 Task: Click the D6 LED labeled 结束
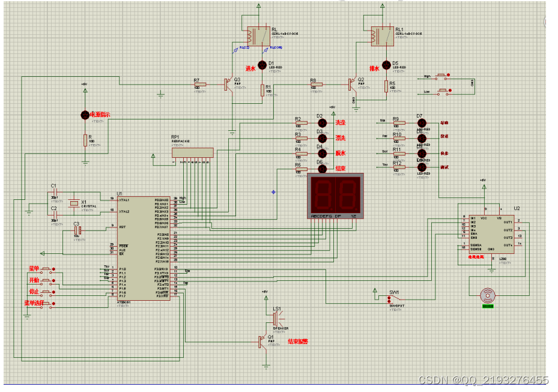click(x=322, y=169)
